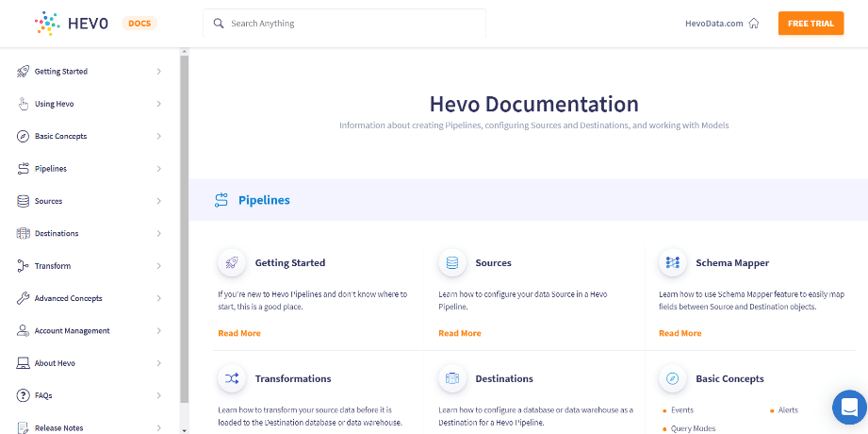Image resolution: width=868 pixels, height=434 pixels.
Task: Expand the Sources sidebar chevron
Action: click(159, 201)
